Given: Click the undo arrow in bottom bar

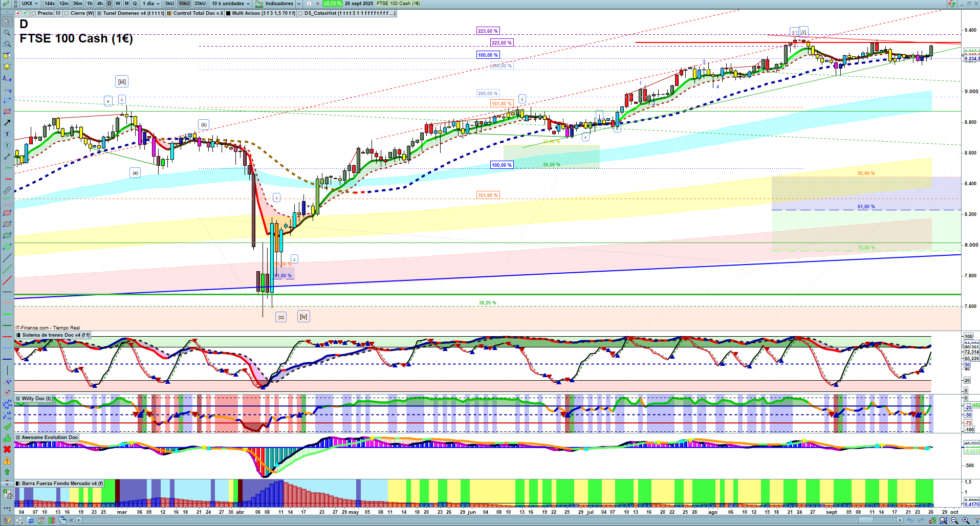Looking at the screenshot, I should coord(910,520).
